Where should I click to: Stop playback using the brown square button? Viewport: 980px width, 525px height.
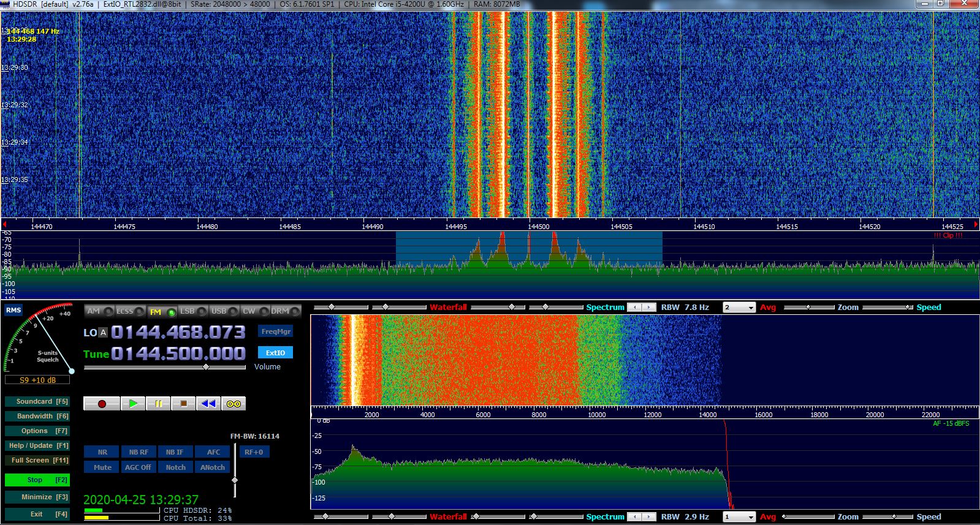coord(183,404)
